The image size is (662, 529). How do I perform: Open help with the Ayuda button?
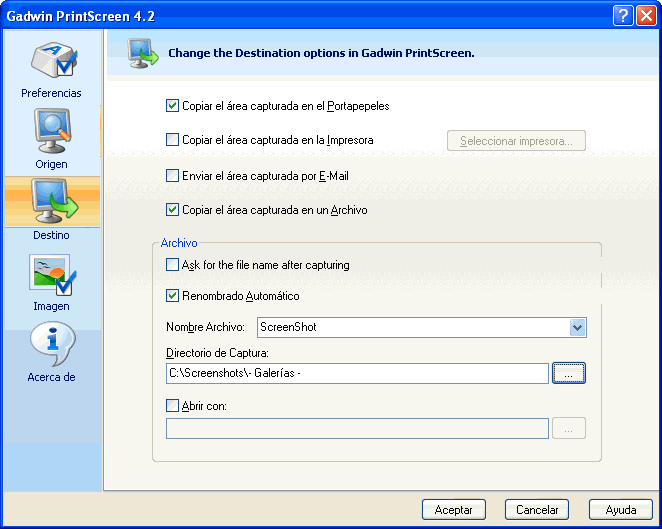(620, 509)
